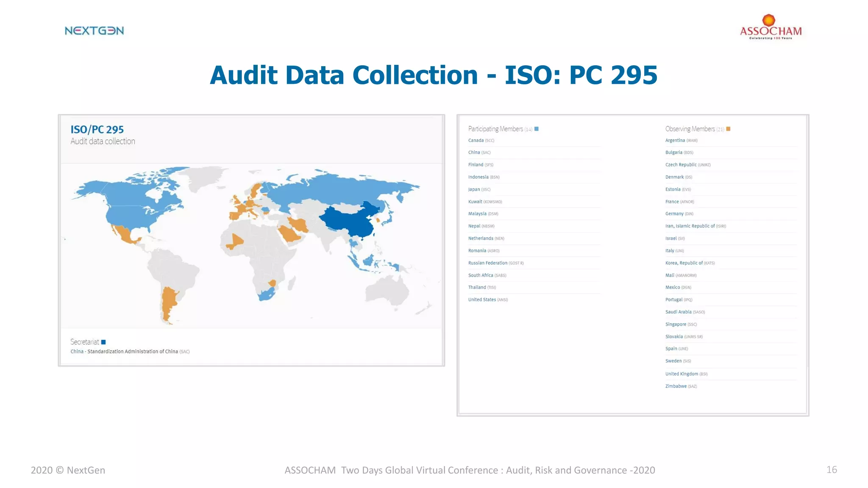
Task: Click Russian Federation (GOST R) entry
Action: [x=496, y=263]
